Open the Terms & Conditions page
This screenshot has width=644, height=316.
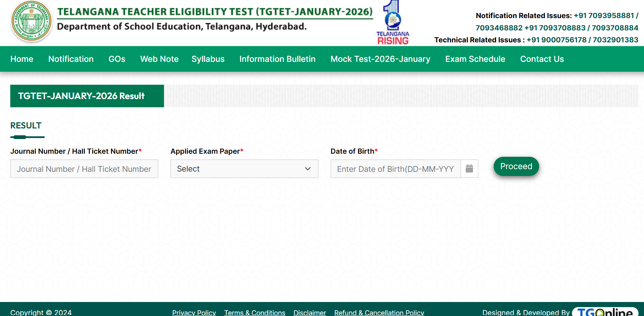click(x=255, y=312)
